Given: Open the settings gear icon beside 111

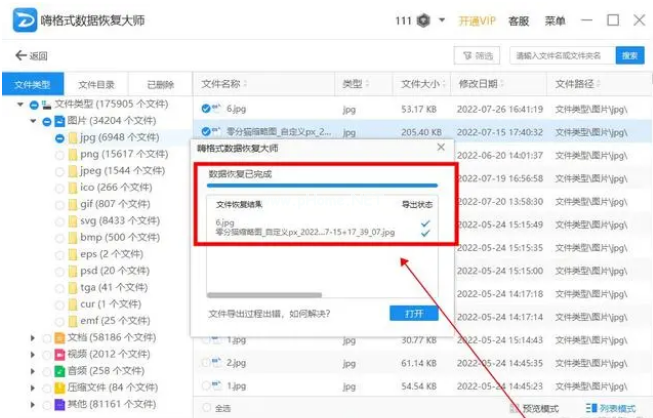Looking at the screenshot, I should click(x=425, y=21).
